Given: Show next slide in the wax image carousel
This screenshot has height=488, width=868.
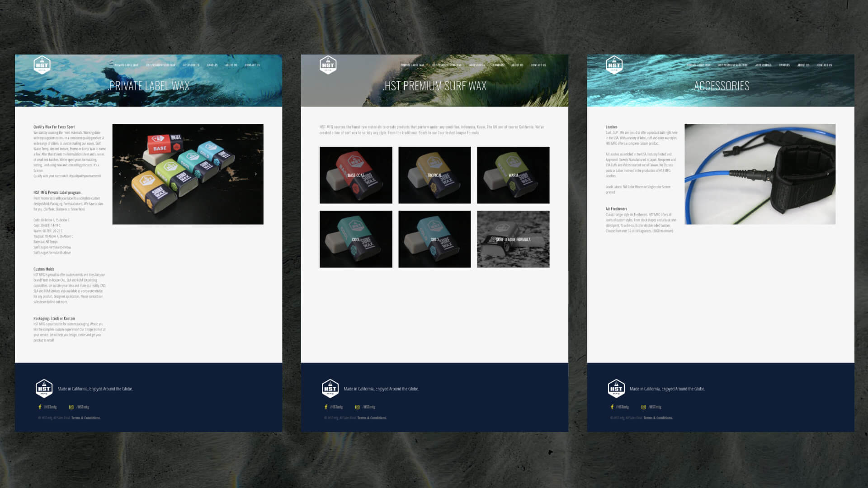Looking at the screenshot, I should pos(256,174).
